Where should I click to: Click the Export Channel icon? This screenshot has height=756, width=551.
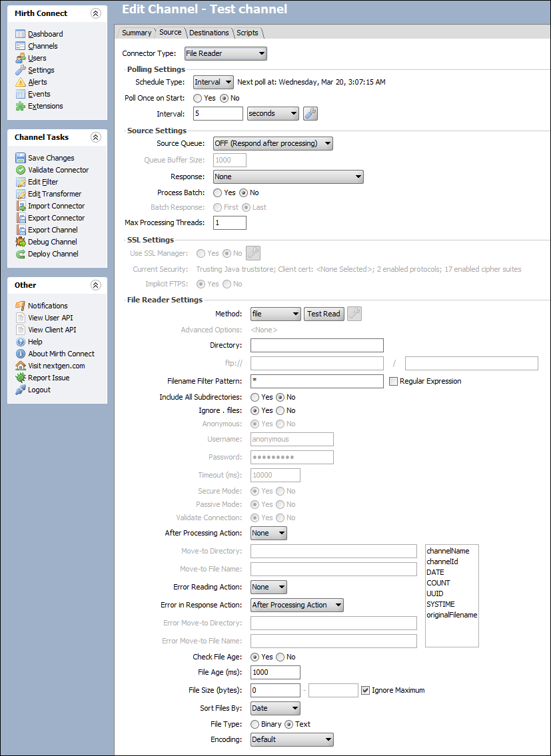[x=20, y=230]
